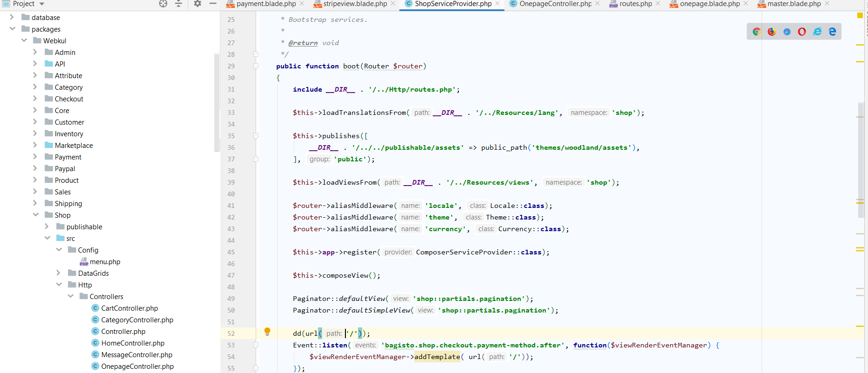Screen dimensions: 868x373
Task: Switch to routes.php tab
Action: point(631,4)
